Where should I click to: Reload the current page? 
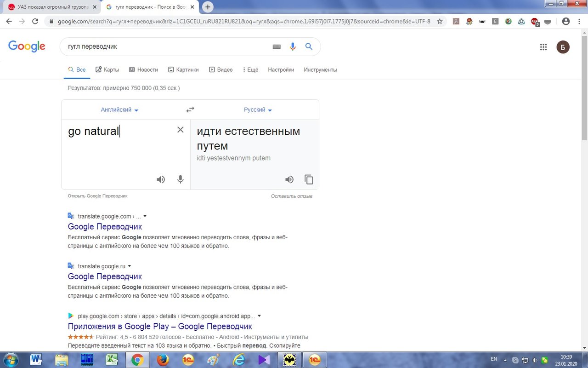coord(35,21)
